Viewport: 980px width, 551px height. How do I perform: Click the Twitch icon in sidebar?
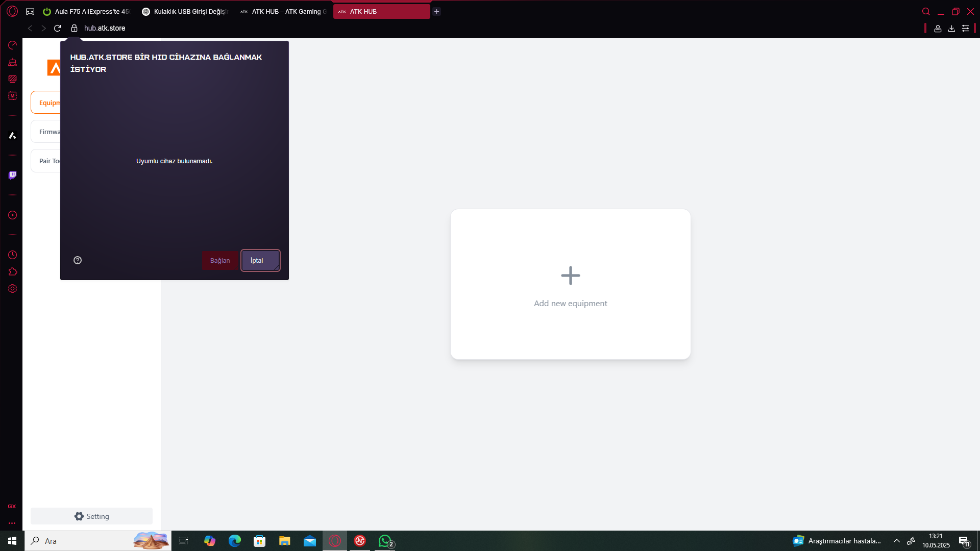coord(12,175)
